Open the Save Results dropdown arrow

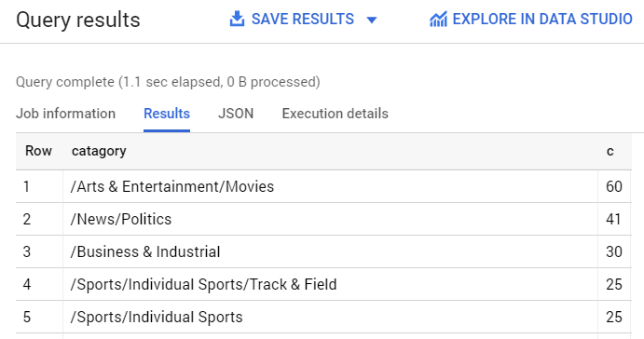(x=372, y=20)
